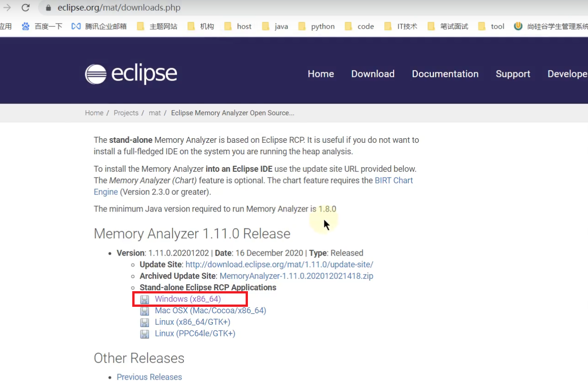Click the floppy icon beside Linux (PPC64le/GTK+)

click(145, 334)
